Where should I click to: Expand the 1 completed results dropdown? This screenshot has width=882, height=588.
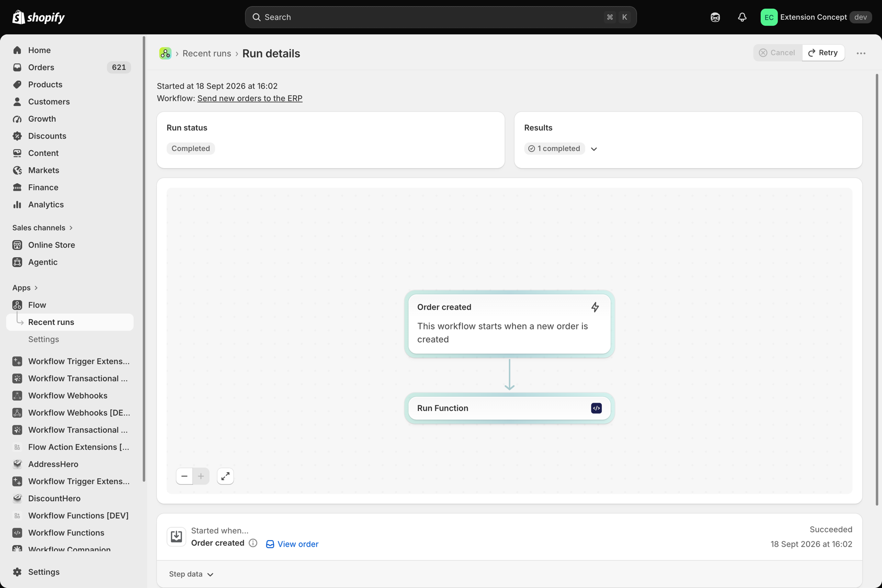pyautogui.click(x=594, y=149)
